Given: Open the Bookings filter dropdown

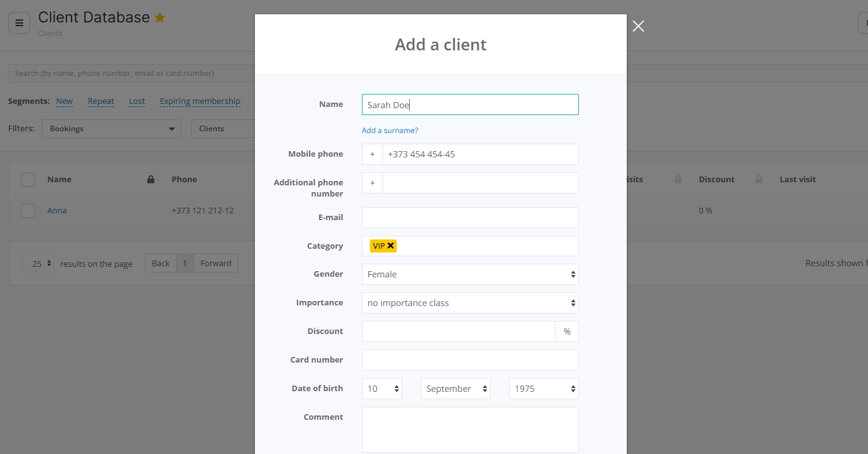Looking at the screenshot, I should point(111,129).
